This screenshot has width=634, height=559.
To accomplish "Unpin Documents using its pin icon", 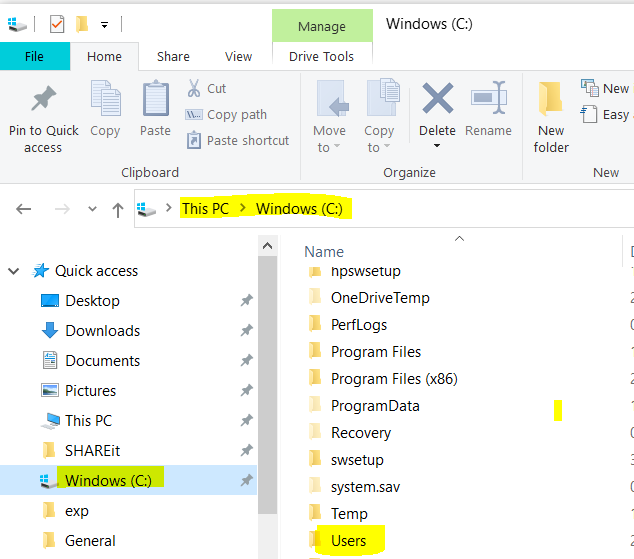I will point(247,360).
